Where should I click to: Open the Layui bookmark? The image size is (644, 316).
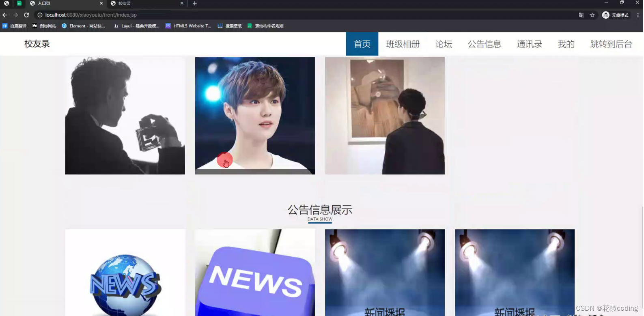click(x=136, y=26)
